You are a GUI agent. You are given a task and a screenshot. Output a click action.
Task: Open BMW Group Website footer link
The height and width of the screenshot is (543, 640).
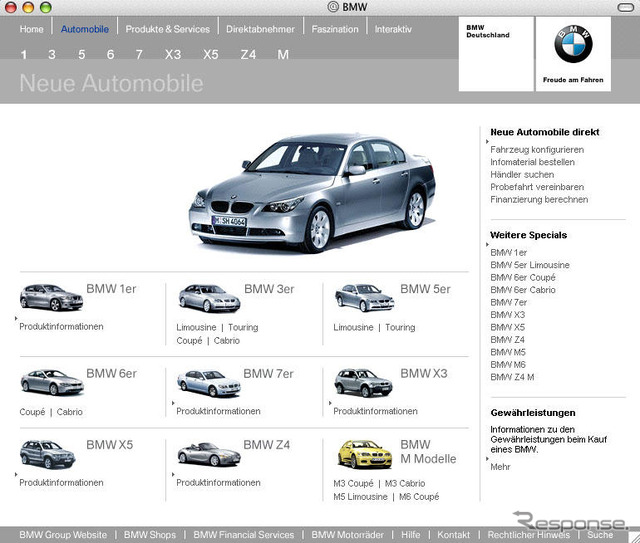(x=63, y=535)
